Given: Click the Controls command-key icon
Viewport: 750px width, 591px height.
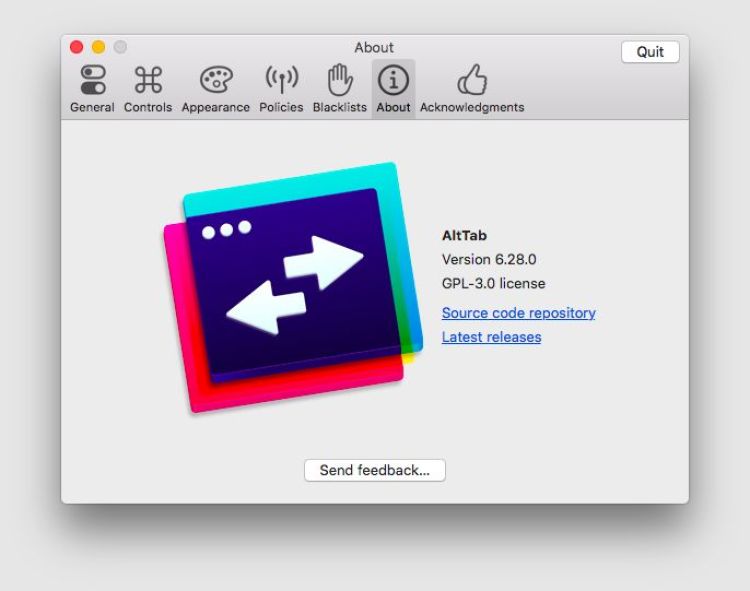Looking at the screenshot, I should (x=148, y=80).
